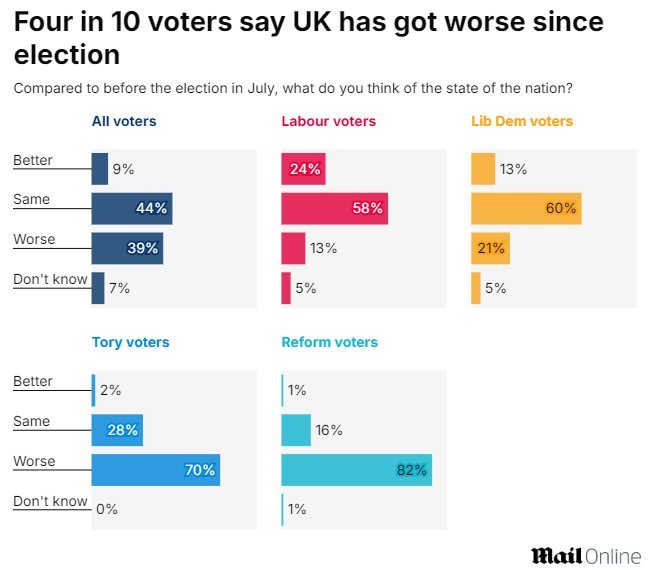Open the 'Reform voters' heading
Screen dimensions: 648x570
click(x=330, y=342)
